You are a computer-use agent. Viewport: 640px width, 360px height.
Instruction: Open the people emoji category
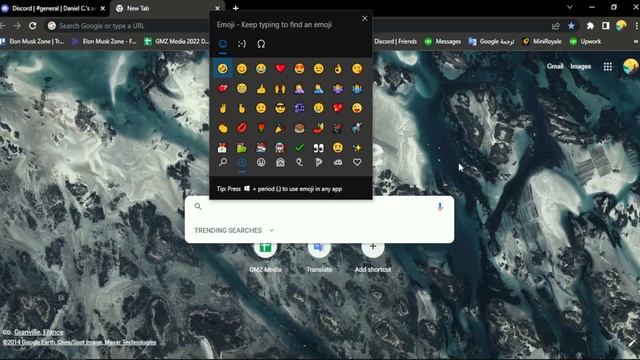coord(280,162)
